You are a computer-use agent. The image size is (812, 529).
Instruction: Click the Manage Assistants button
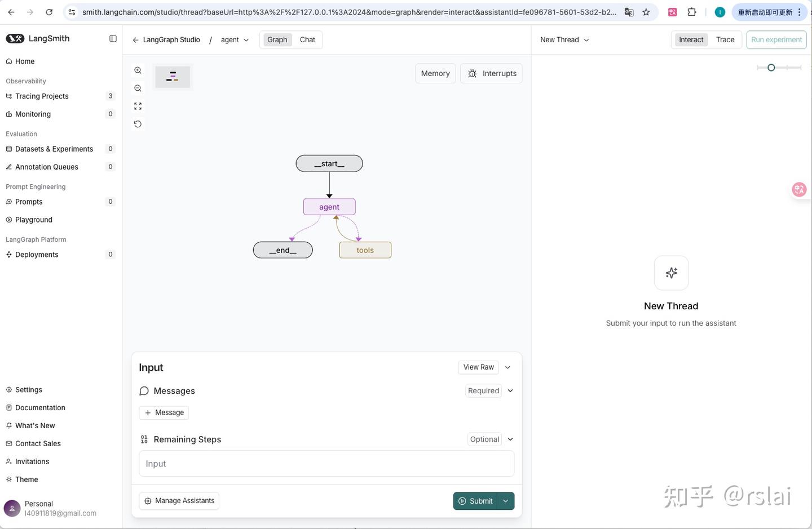coord(179,501)
